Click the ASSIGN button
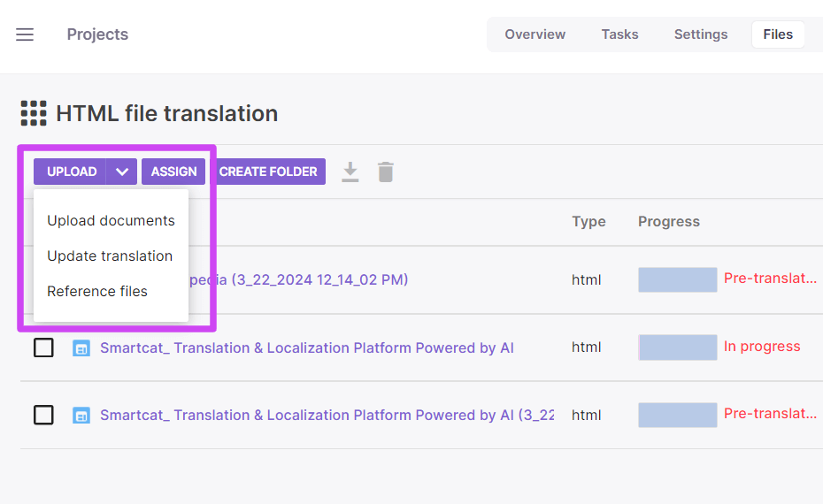Viewport: 823px width, 504px height. (x=173, y=172)
